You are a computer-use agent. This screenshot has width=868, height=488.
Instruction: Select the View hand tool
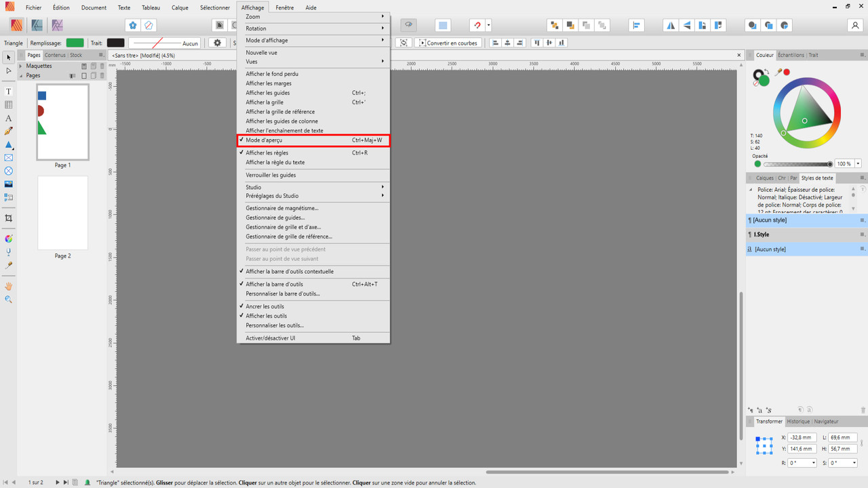tap(8, 286)
